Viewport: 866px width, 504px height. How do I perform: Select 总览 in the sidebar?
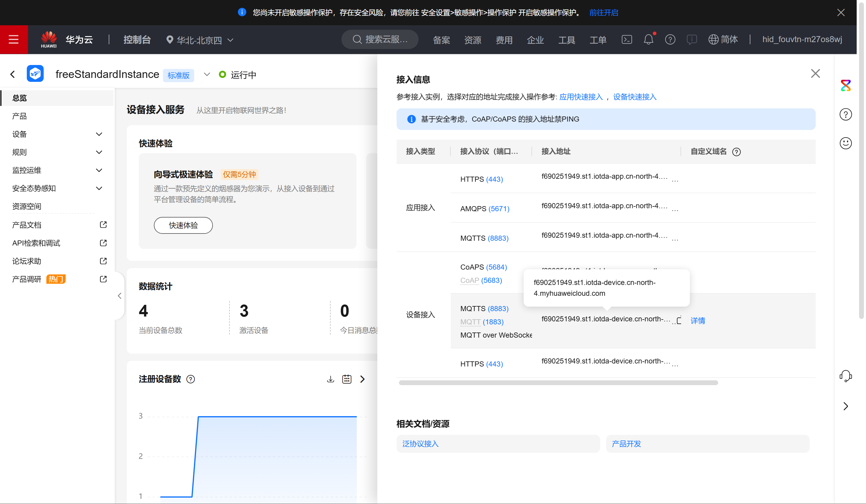(57, 98)
